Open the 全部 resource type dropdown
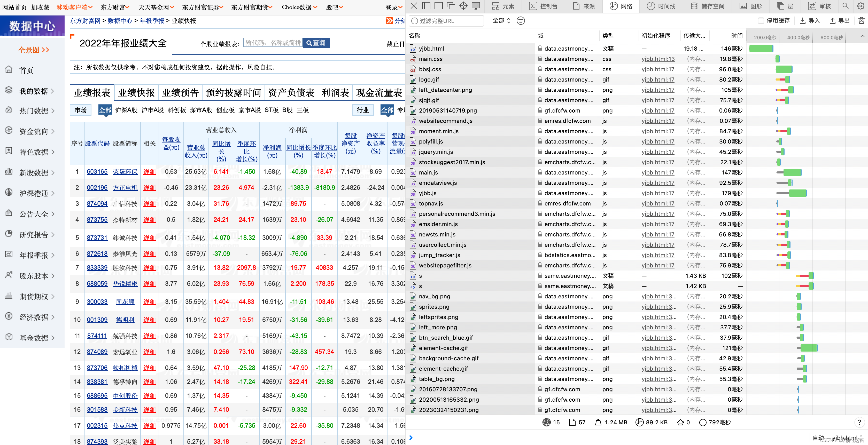Viewport: 868px width, 445px height. click(501, 21)
